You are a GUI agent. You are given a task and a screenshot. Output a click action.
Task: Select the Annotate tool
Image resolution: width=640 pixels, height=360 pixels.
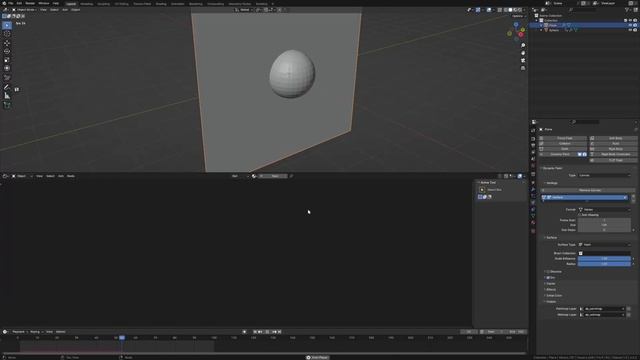[7, 87]
